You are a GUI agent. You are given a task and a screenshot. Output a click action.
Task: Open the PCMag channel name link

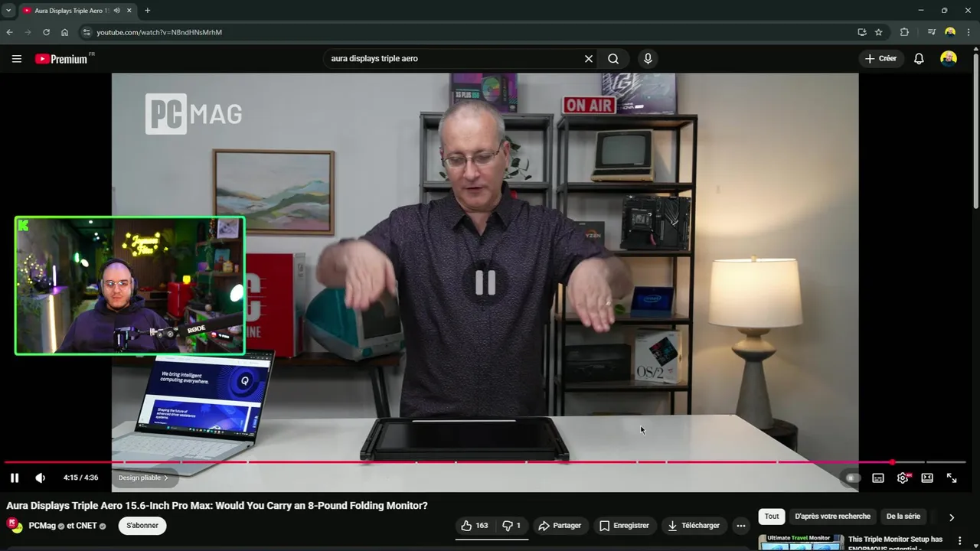41,526
